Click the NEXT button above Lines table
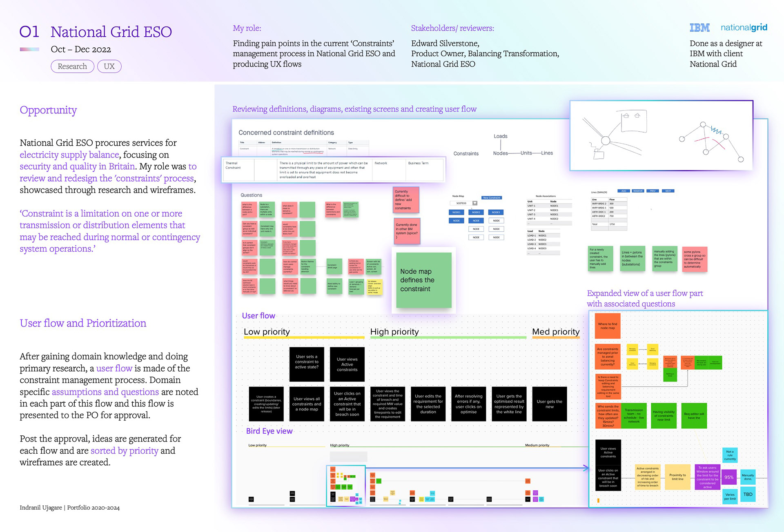This screenshot has height=532, width=784. pos(668,191)
